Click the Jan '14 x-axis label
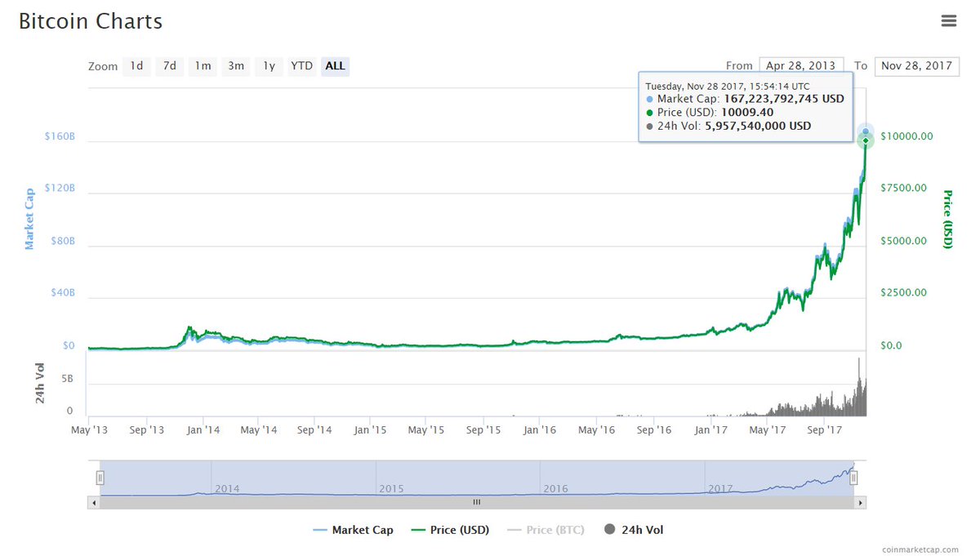This screenshot has width=980, height=556. 203,429
